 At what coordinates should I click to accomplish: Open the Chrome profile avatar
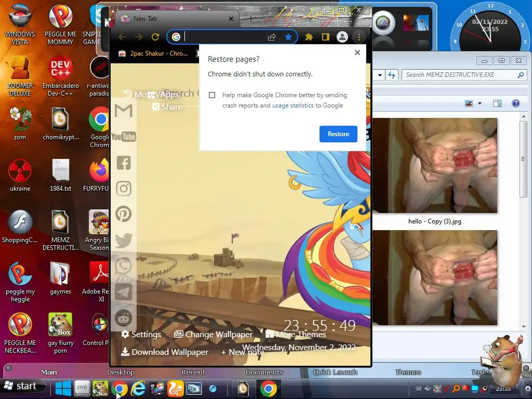342,37
